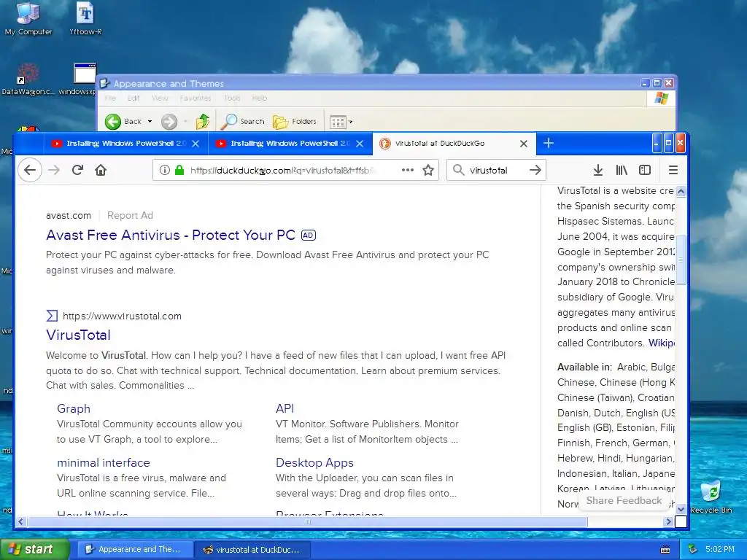Viewport: 747px width, 560px height.
Task: Open minimal interface sitelink
Action: point(104,462)
